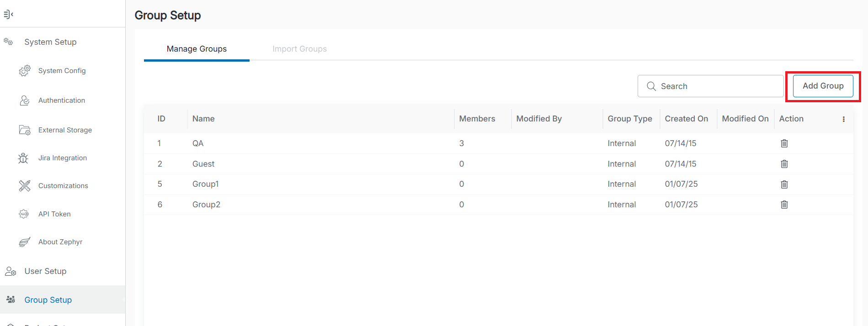Click the Add Group button

click(x=823, y=86)
